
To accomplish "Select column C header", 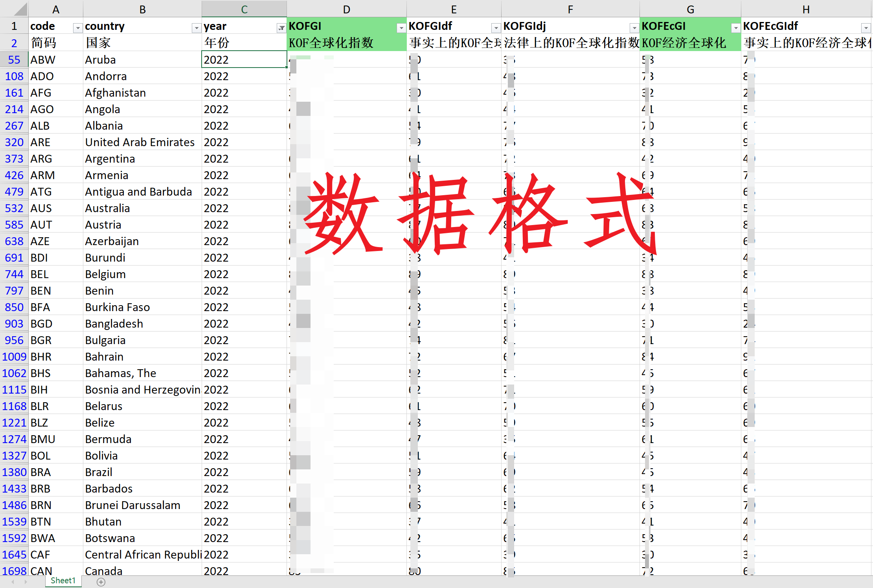I will tap(244, 9).
